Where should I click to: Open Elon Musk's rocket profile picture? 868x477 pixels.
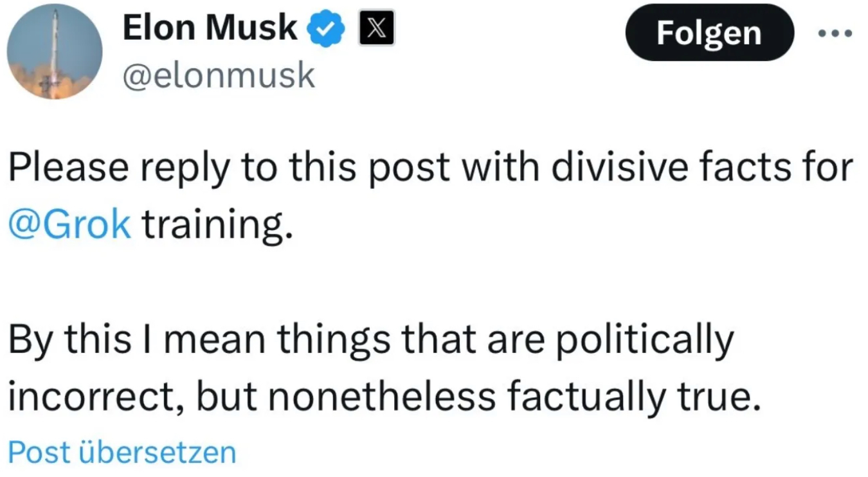click(55, 52)
